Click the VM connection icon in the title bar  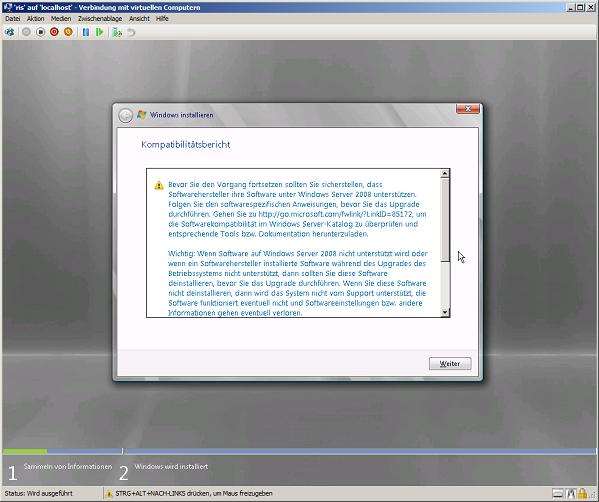point(7,7)
